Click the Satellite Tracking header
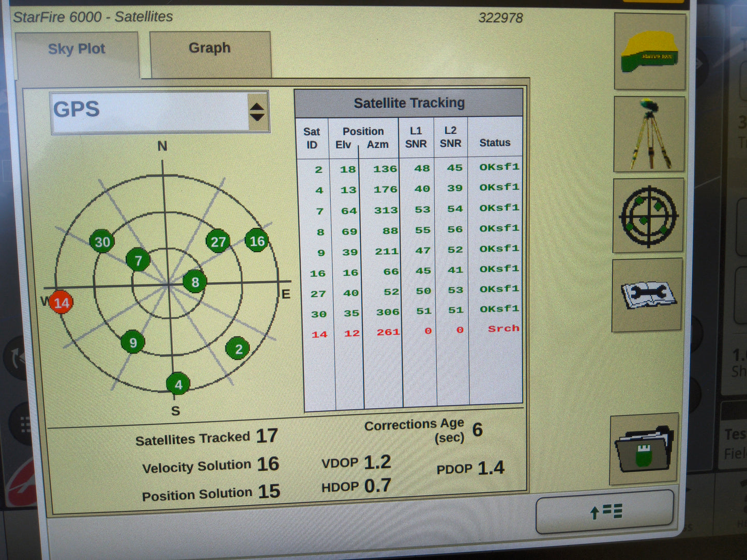The image size is (747, 560). tap(410, 102)
